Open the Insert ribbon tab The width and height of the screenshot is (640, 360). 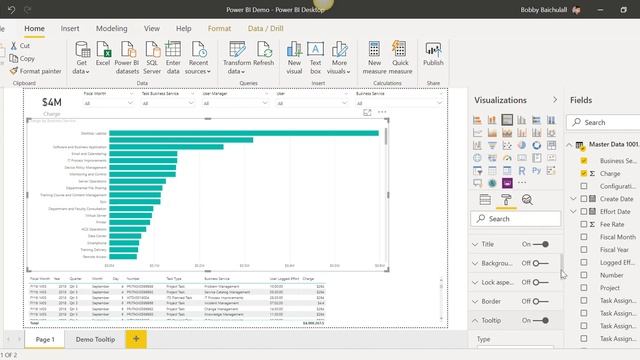(70, 29)
